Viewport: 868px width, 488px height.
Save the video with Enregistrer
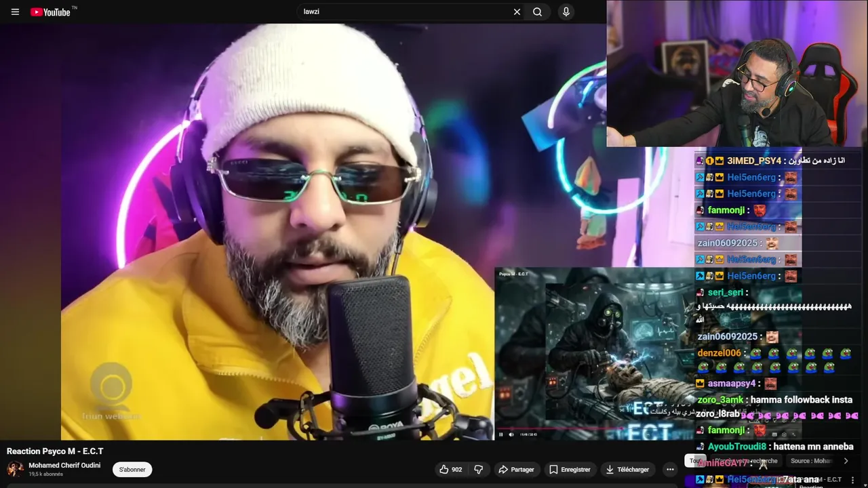(570, 469)
